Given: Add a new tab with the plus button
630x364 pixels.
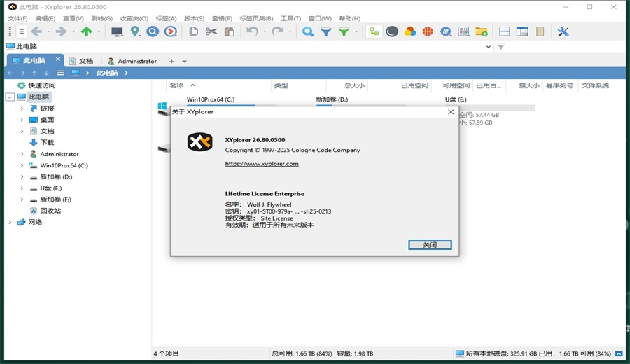Looking at the screenshot, I should pos(171,62).
